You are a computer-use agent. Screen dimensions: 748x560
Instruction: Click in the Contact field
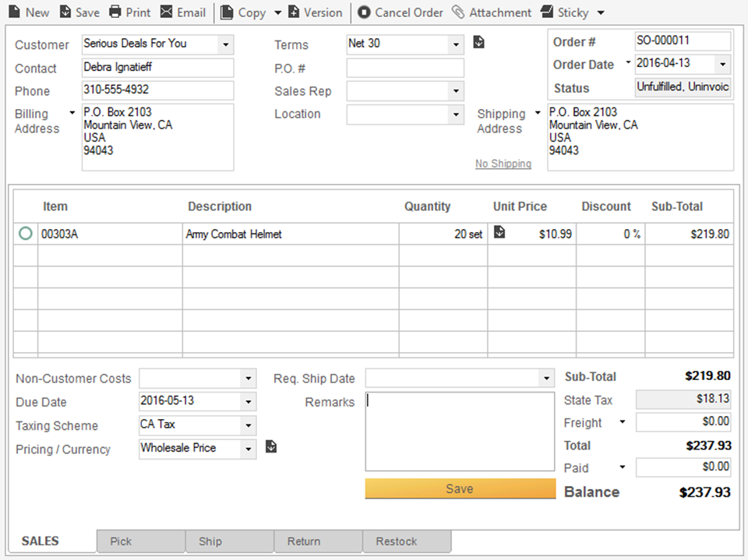(157, 68)
